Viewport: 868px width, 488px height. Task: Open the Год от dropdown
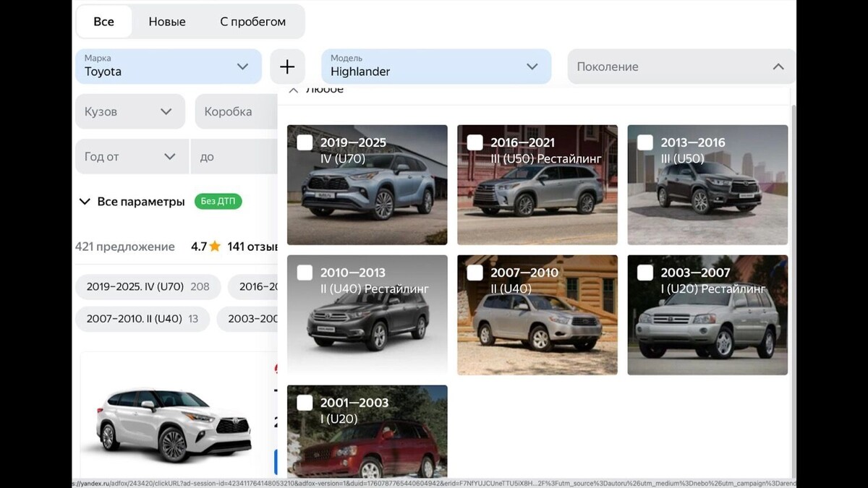pyautogui.click(x=131, y=155)
